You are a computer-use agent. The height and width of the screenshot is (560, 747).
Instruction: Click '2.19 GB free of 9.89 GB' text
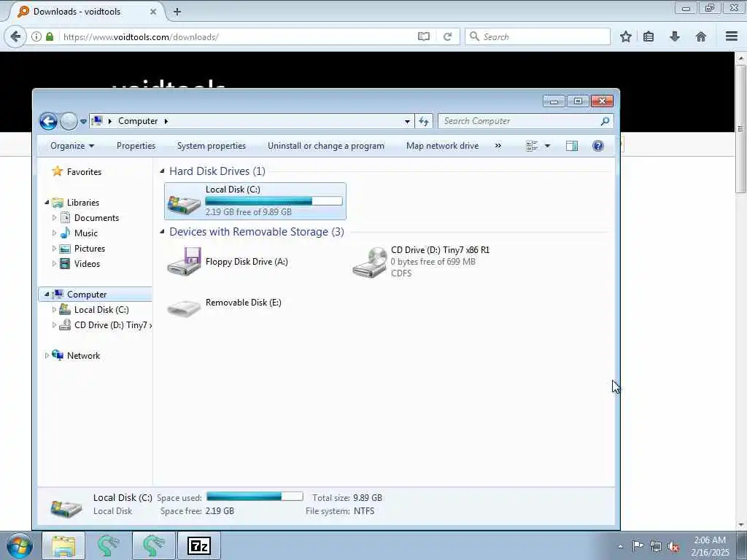(x=248, y=212)
